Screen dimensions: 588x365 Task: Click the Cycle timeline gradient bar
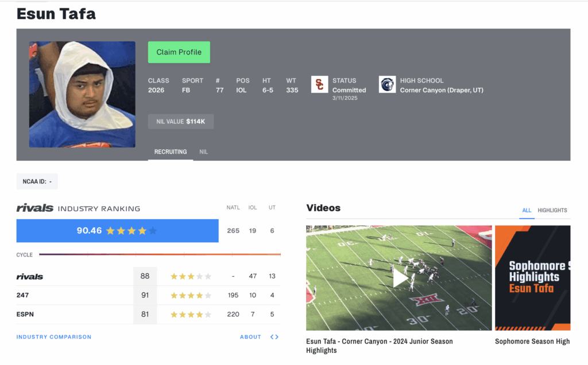(160, 254)
